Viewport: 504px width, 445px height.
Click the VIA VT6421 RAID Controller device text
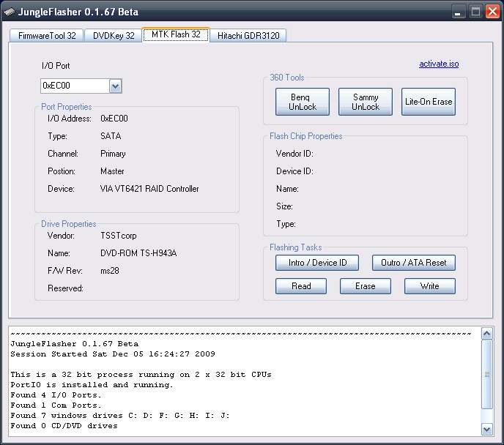(x=149, y=189)
